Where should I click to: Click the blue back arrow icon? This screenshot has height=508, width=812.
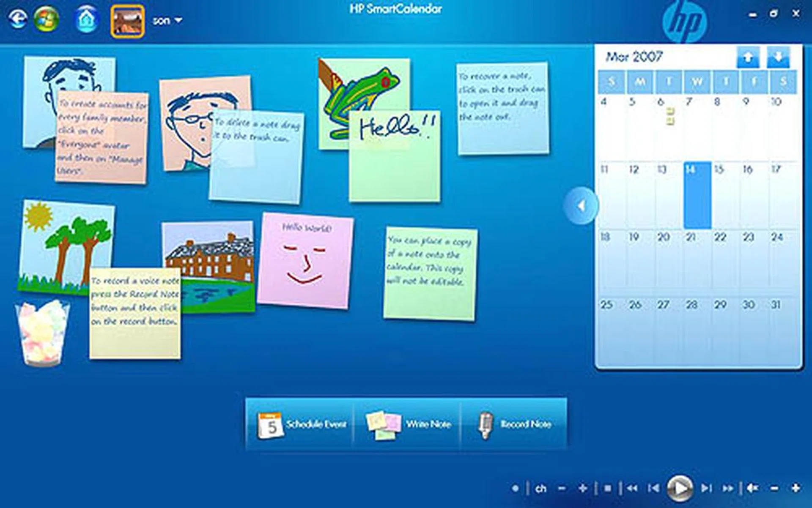[x=18, y=19]
